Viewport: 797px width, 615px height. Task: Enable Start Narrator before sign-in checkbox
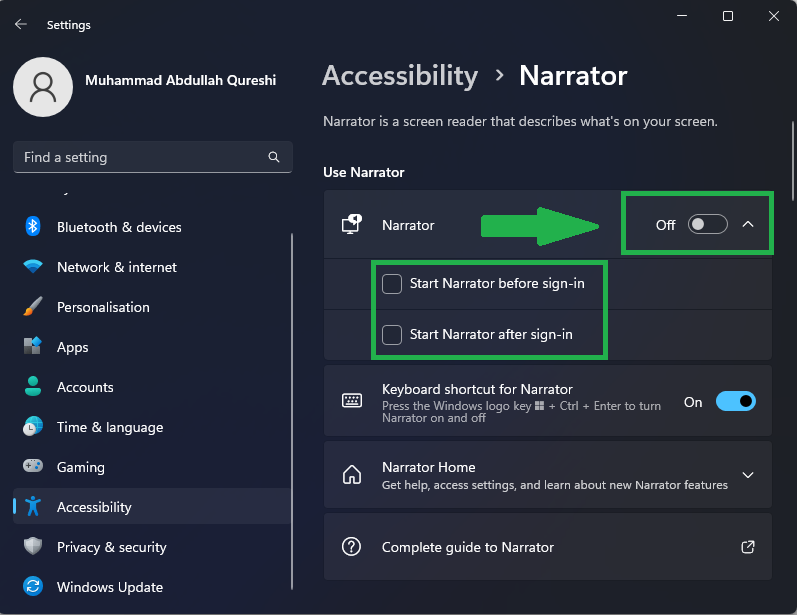point(392,284)
